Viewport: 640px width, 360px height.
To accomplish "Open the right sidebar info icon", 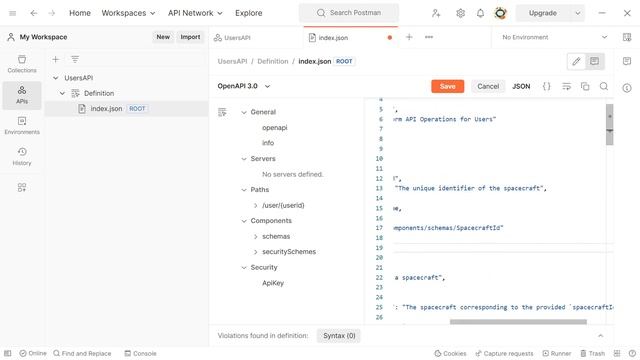I will tap(627, 88).
